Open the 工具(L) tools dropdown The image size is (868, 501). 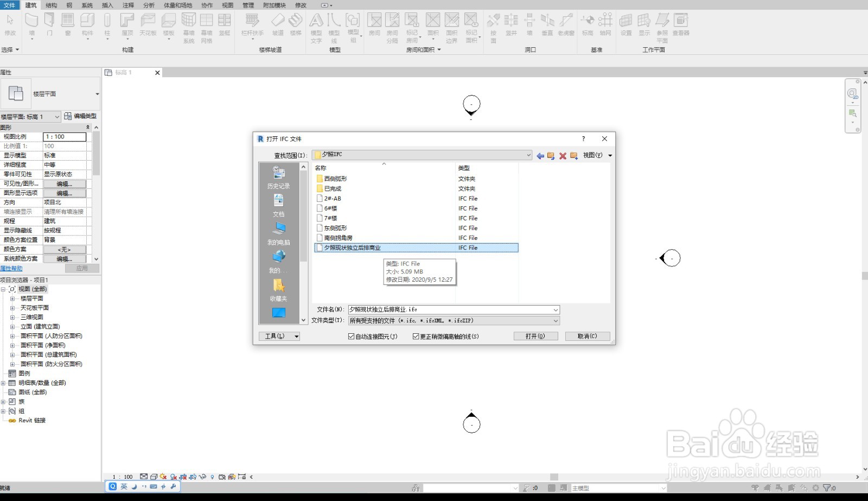coord(279,337)
